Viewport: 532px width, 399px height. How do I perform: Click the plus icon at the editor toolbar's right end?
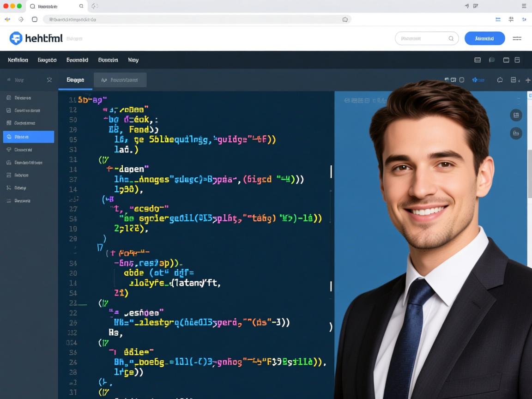(528, 80)
